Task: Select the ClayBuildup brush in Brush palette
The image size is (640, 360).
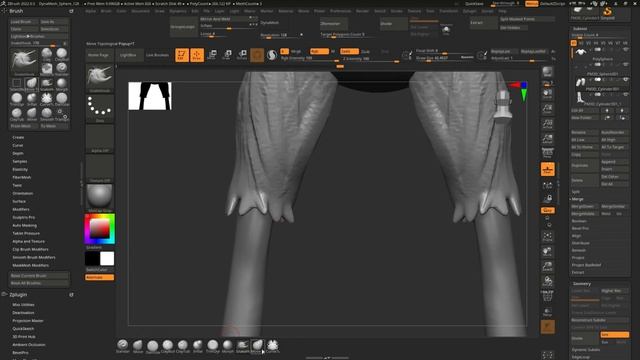Action: pos(62,54)
